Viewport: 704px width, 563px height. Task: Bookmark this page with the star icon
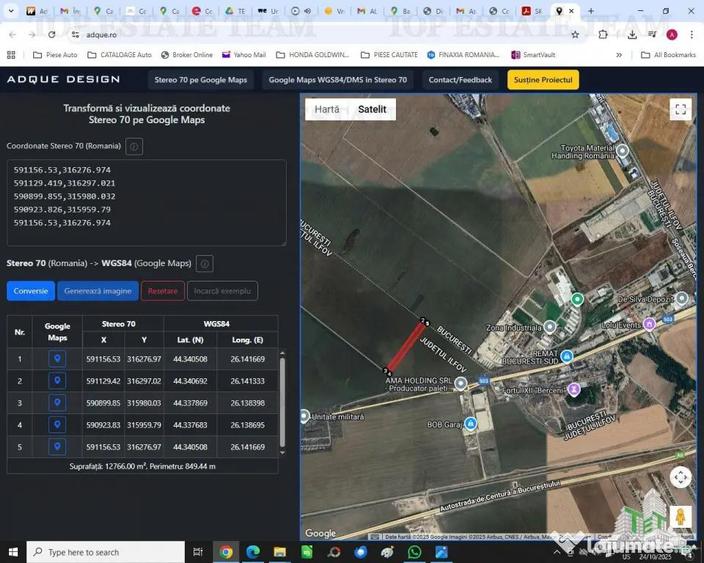(575, 35)
